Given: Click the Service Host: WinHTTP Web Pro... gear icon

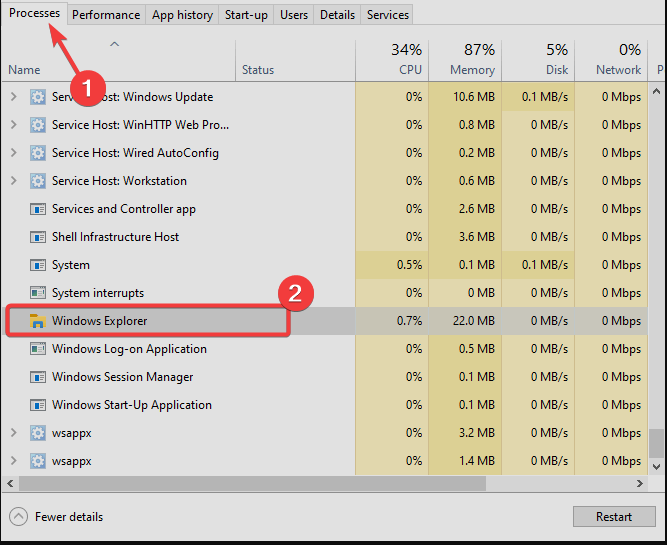Looking at the screenshot, I should point(38,125).
